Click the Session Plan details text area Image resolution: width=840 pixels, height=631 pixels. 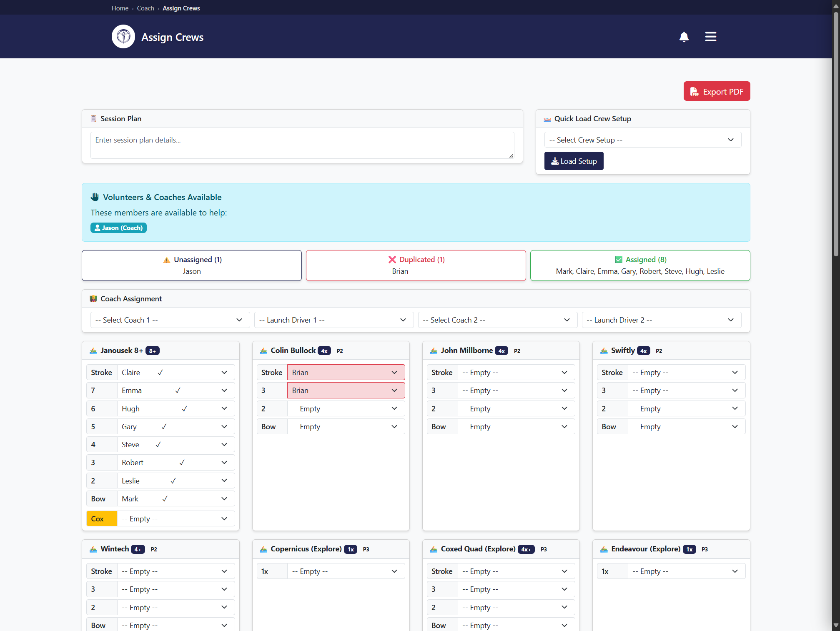pos(302,145)
